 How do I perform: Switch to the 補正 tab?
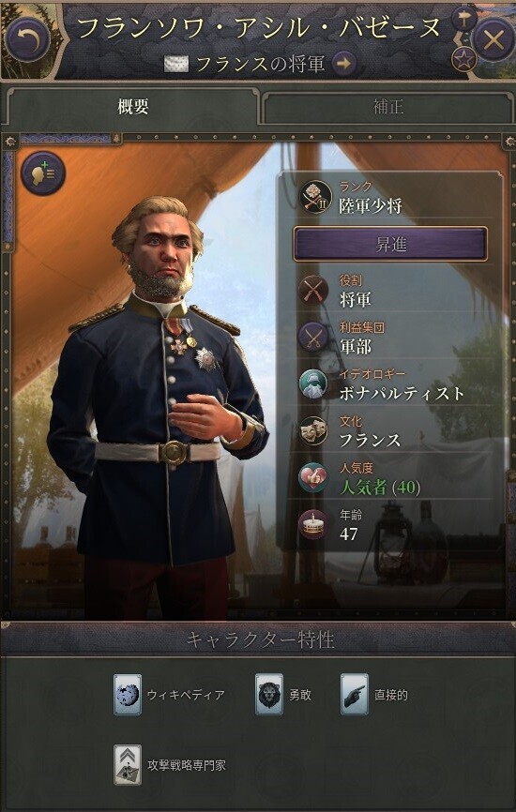[x=388, y=107]
